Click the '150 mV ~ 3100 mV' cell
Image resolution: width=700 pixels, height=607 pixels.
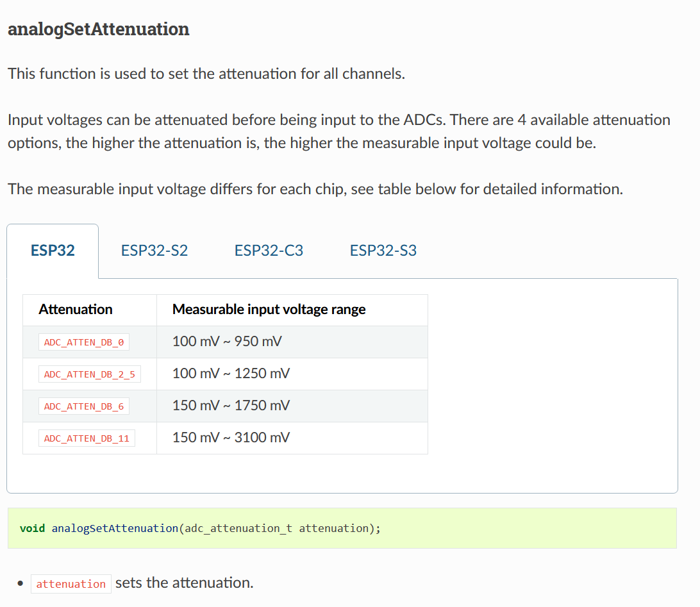[x=292, y=438]
